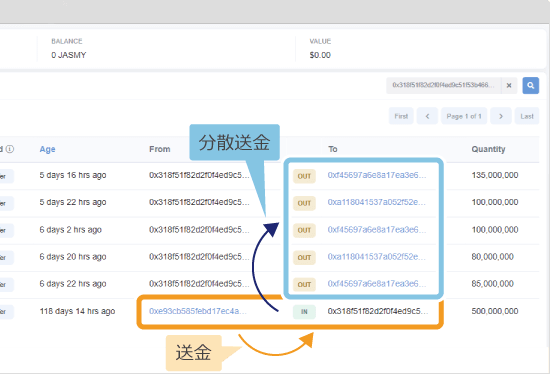Click the value '$0.00'
This screenshot has width=550, height=374.
pyautogui.click(x=320, y=55)
